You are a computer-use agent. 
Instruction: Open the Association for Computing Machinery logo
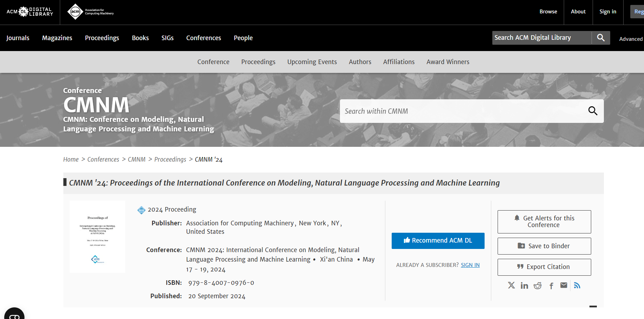(x=90, y=12)
